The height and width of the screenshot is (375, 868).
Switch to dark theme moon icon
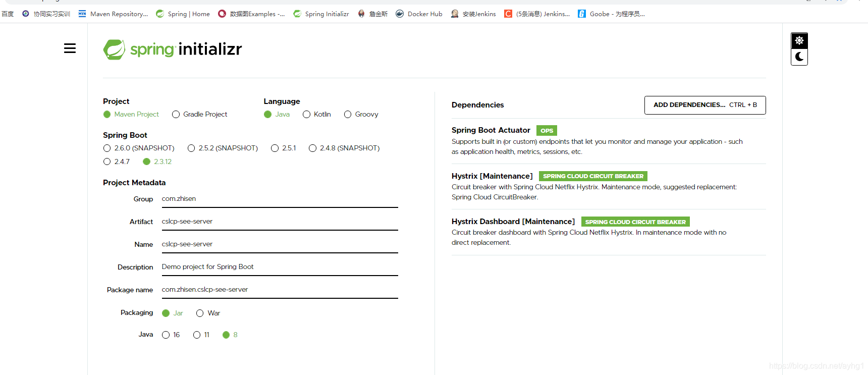[799, 57]
